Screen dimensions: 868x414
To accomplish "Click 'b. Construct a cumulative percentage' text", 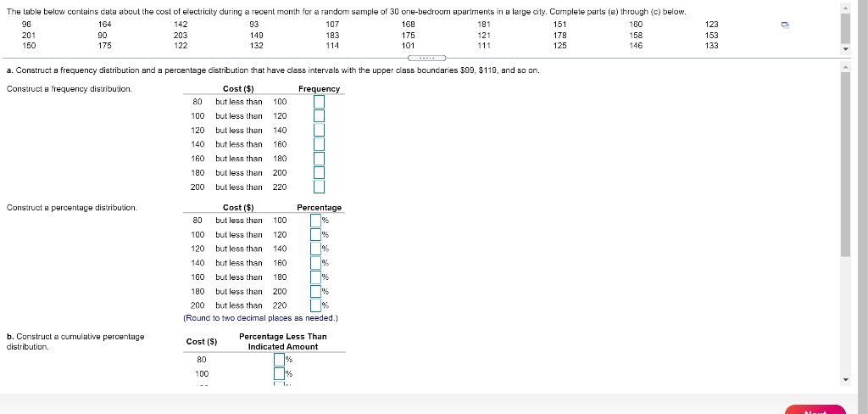I will click(75, 337).
